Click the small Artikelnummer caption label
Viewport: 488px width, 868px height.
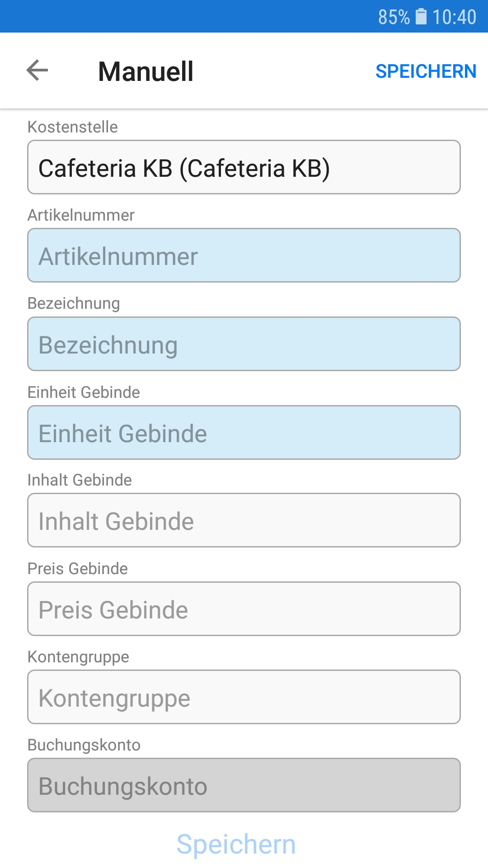point(81,215)
